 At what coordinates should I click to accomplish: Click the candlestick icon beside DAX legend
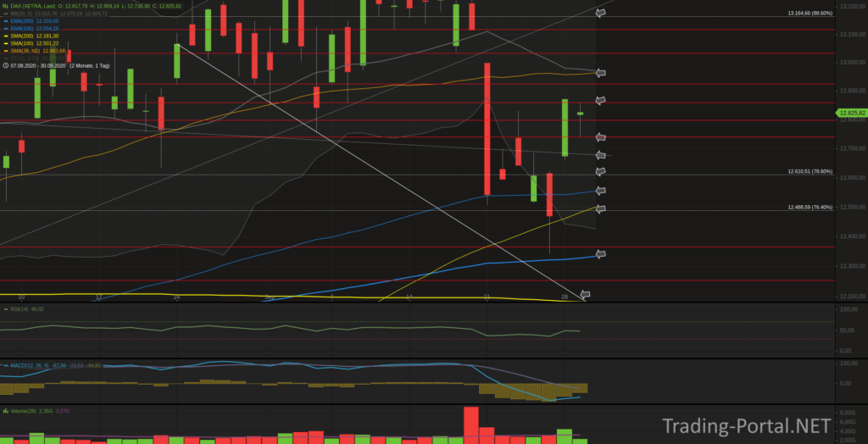(x=6, y=6)
